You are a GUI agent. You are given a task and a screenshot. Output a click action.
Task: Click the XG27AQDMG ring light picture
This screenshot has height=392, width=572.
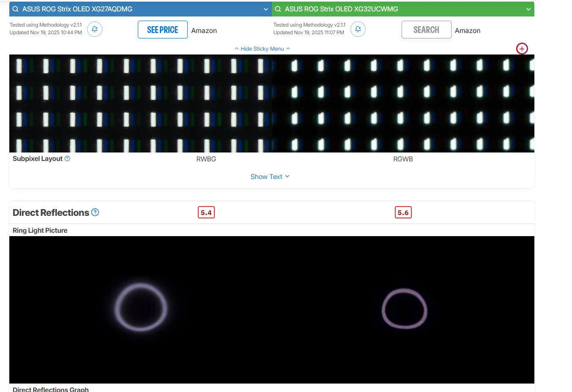(141, 308)
